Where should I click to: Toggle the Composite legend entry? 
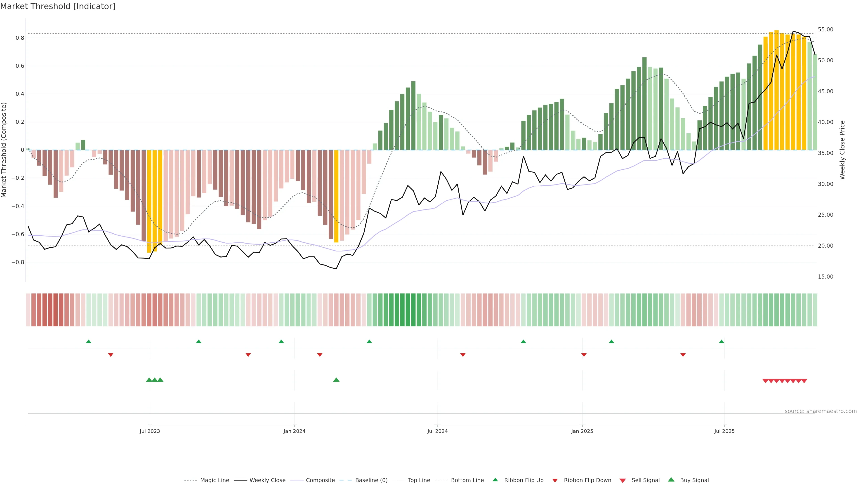click(320, 480)
